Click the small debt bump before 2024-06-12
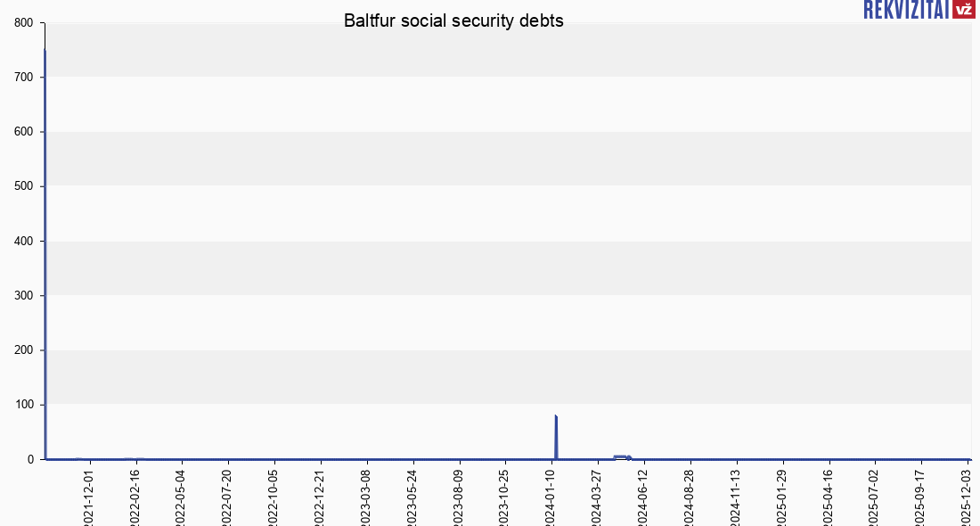The image size is (980, 526). point(621,456)
